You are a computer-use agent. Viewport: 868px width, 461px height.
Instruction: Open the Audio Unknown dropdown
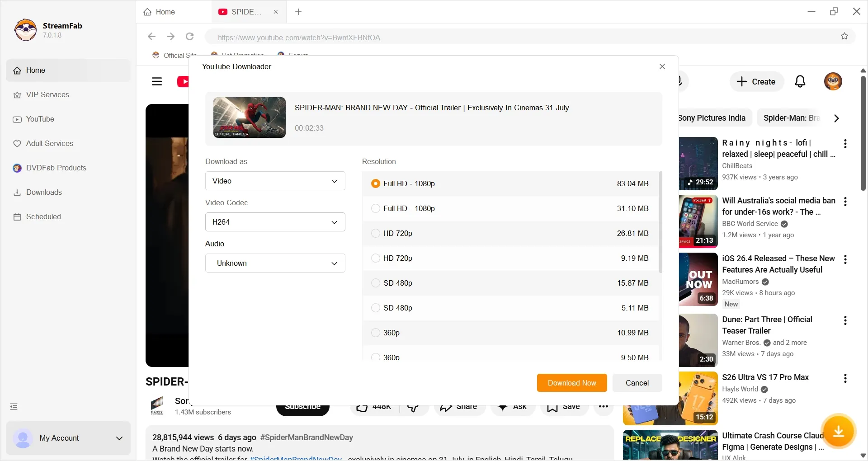tap(275, 263)
